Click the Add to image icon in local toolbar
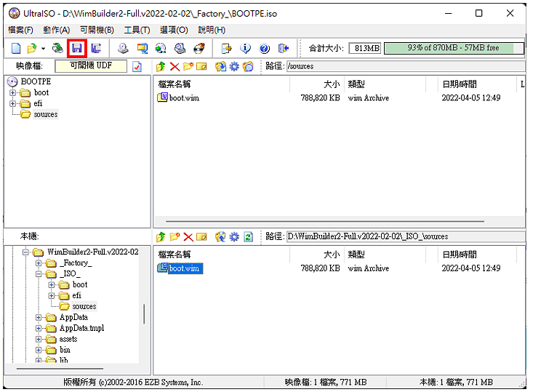Screen dimensions: 533x392 [220, 236]
